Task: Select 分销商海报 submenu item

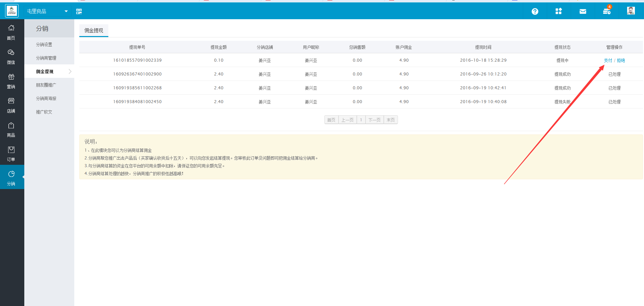Action: tap(46, 98)
